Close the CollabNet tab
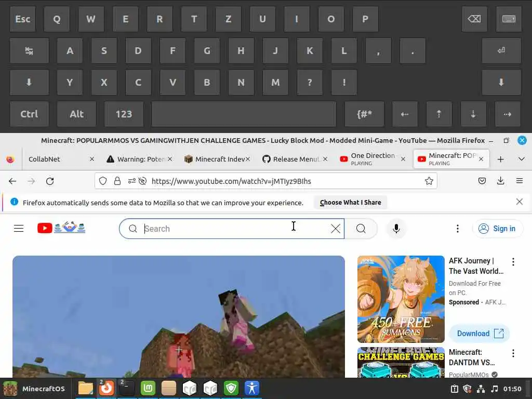 (92, 159)
